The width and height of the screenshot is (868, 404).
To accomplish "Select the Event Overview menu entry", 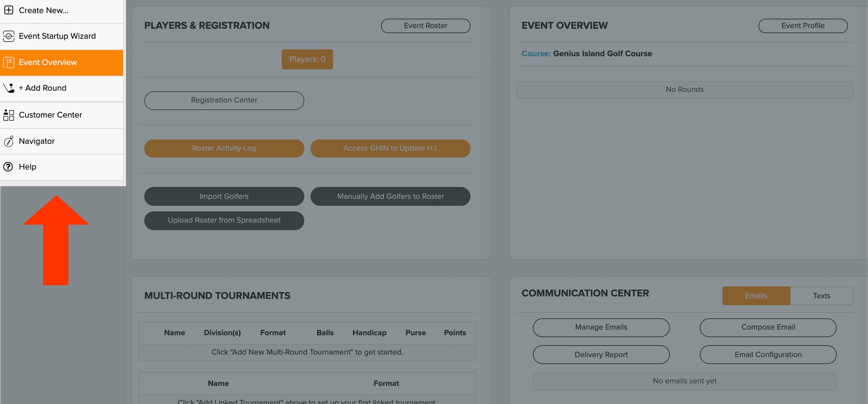I will coord(62,62).
